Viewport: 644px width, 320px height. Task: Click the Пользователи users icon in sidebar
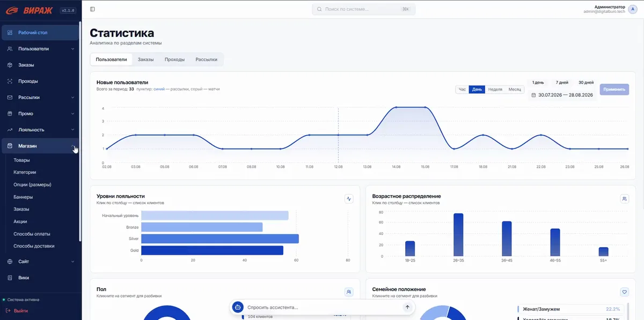10,49
